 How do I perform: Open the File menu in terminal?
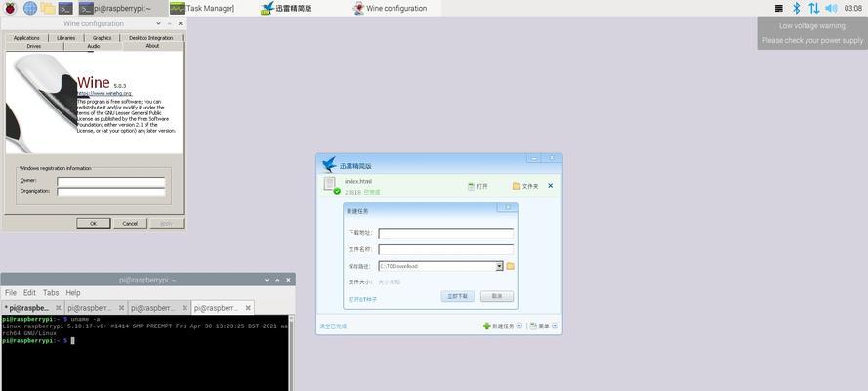(x=11, y=292)
